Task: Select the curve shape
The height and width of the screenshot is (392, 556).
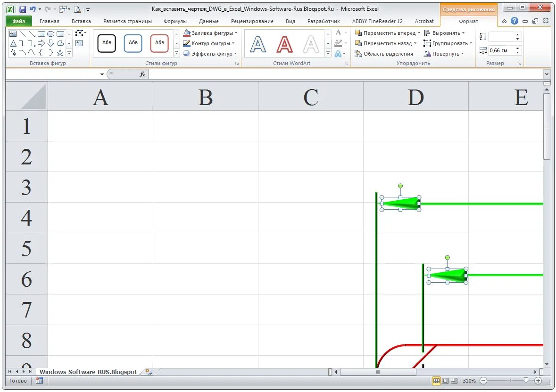Action: (x=32, y=53)
